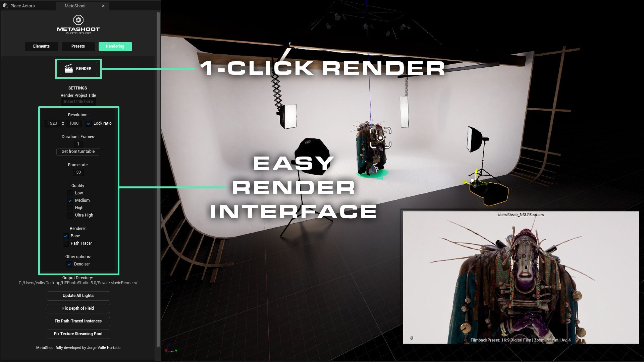Click the DSLRCamera viewport preview icon
The image size is (644, 362).
412,338
